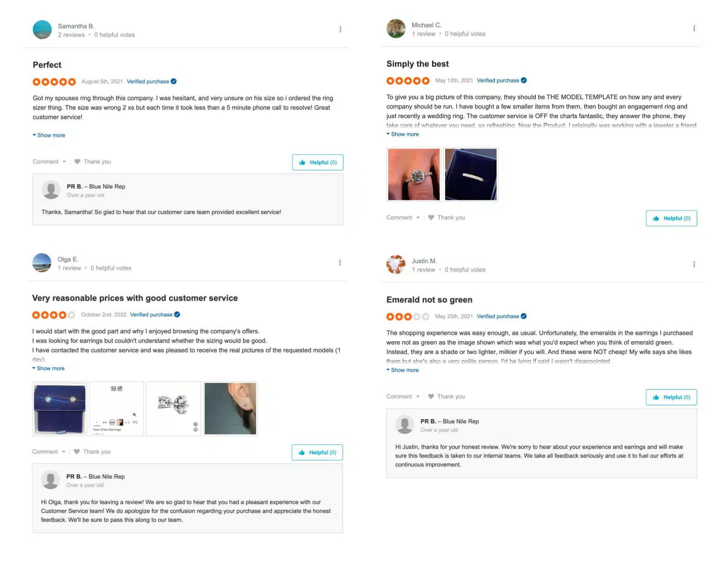Click Justin M.'s profile avatar
The image size is (728, 570).
[x=396, y=265]
